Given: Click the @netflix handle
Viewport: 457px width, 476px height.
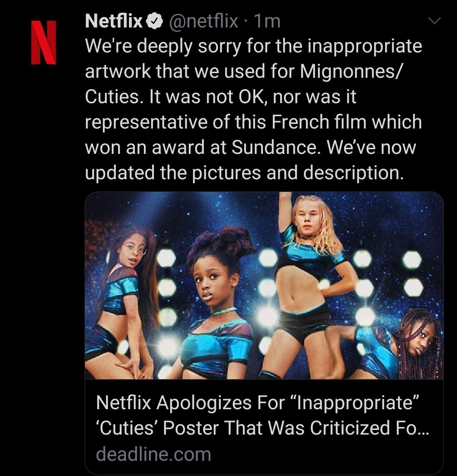Looking at the screenshot, I should click(203, 21).
